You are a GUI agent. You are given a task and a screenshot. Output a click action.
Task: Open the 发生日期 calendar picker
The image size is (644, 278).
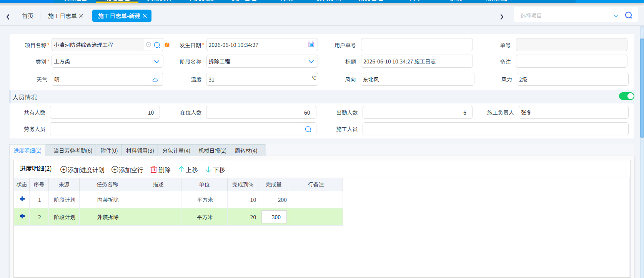(x=311, y=45)
